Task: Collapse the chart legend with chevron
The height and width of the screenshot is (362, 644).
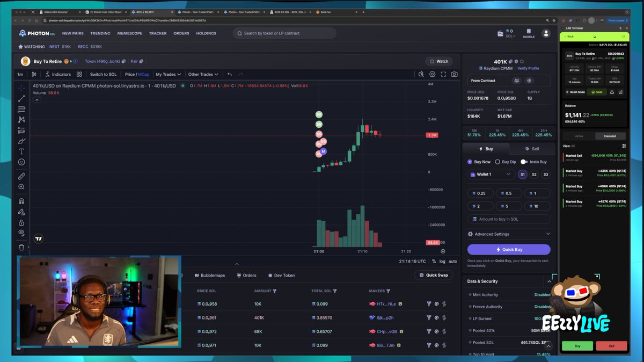Action: [37, 100]
